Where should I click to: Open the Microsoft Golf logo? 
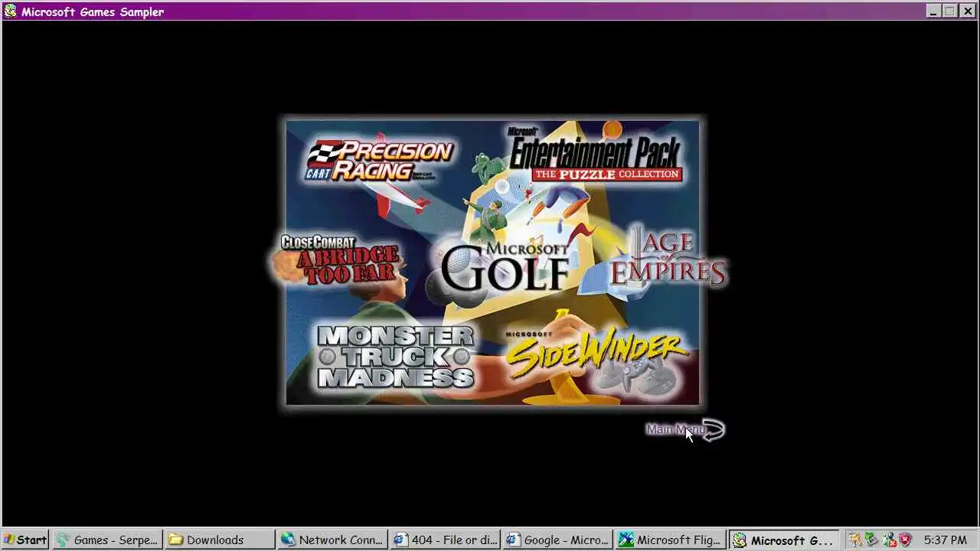pos(505,267)
